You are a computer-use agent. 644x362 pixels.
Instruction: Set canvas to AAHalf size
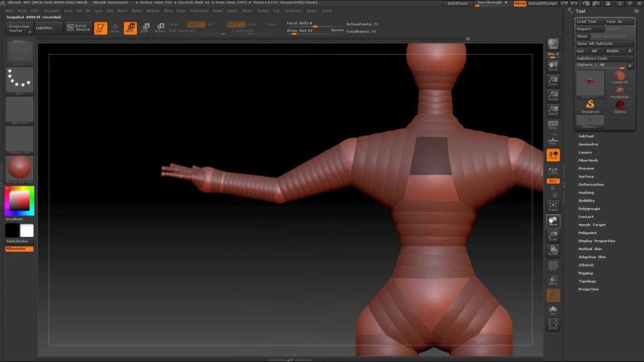pos(553,111)
